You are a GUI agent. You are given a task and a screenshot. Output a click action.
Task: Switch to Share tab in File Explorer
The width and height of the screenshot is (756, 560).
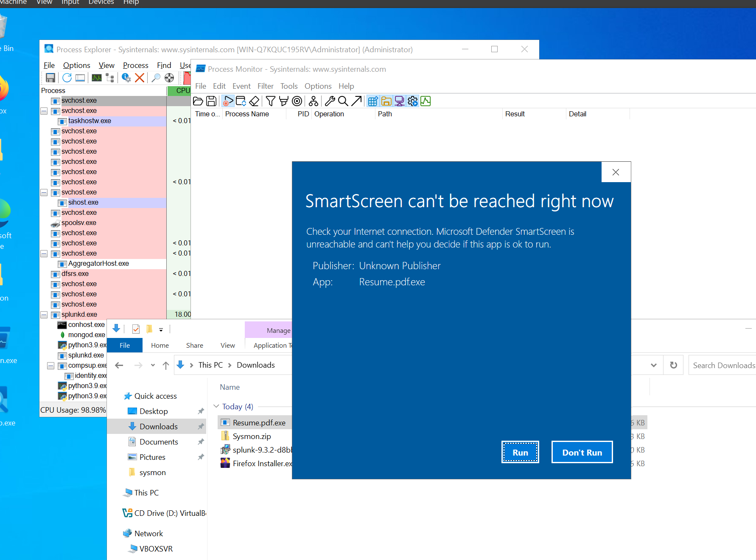(194, 345)
